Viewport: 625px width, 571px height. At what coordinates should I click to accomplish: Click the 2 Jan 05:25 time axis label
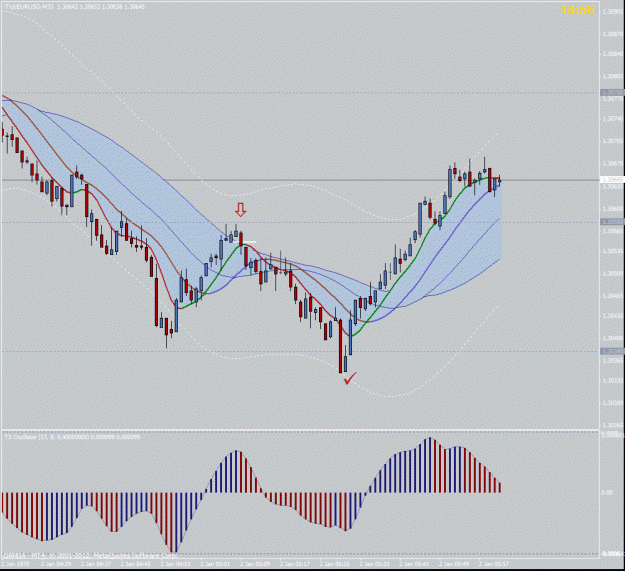pos(335,564)
